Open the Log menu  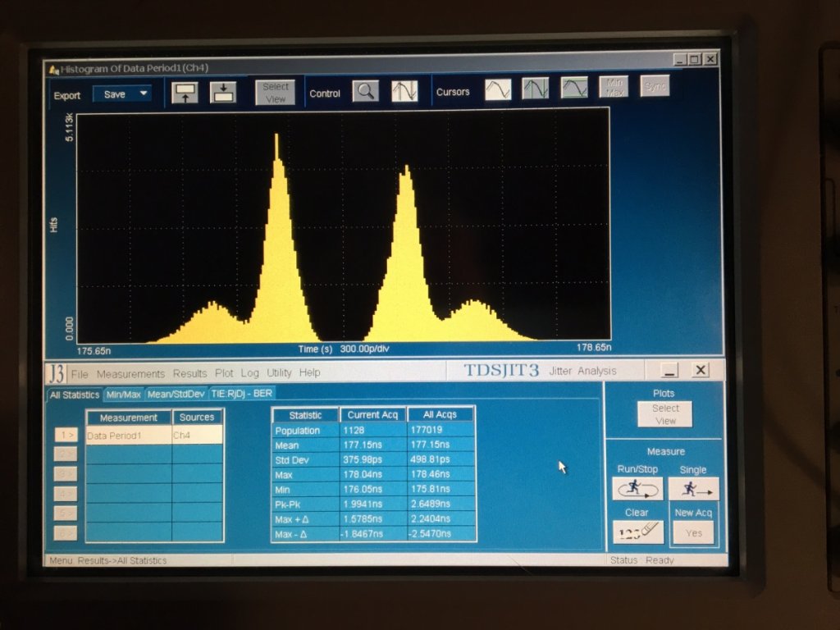[249, 373]
